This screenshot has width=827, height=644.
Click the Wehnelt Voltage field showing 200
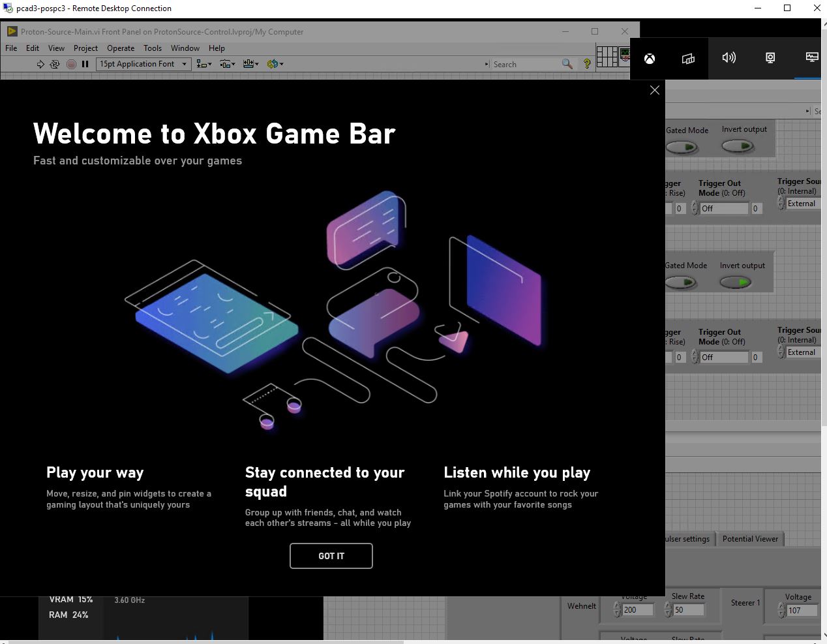point(637,610)
